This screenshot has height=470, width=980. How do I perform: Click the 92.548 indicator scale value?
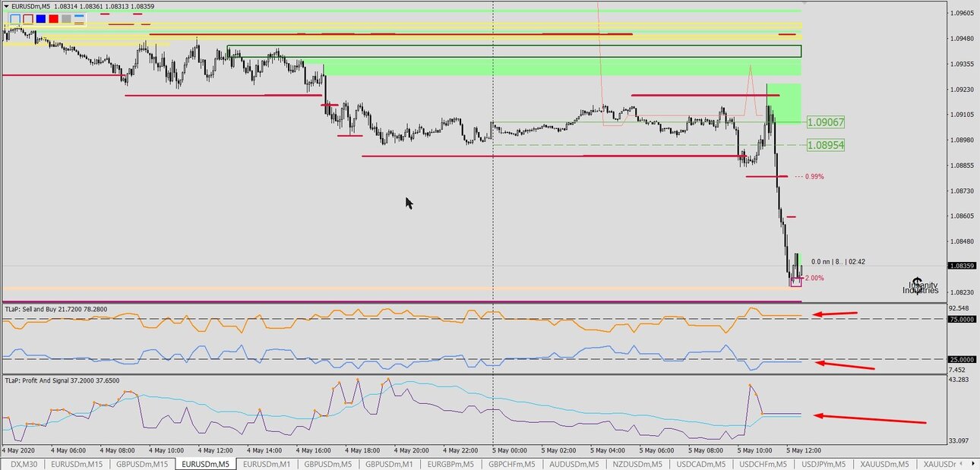pyautogui.click(x=959, y=308)
